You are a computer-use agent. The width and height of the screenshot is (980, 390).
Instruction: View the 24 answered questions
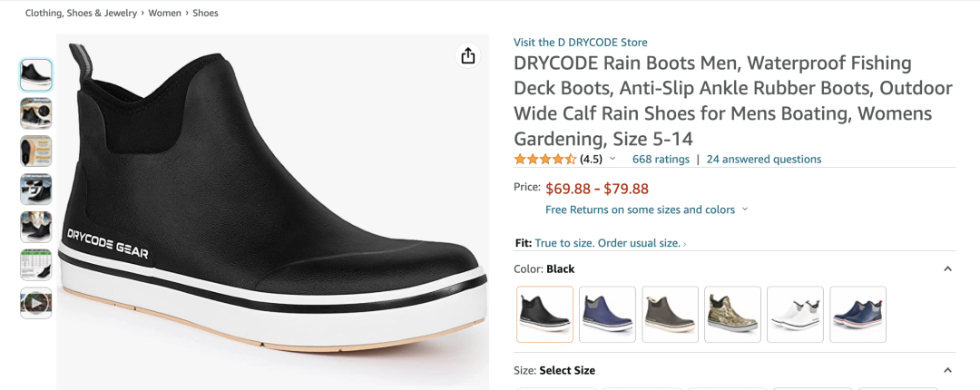click(763, 160)
